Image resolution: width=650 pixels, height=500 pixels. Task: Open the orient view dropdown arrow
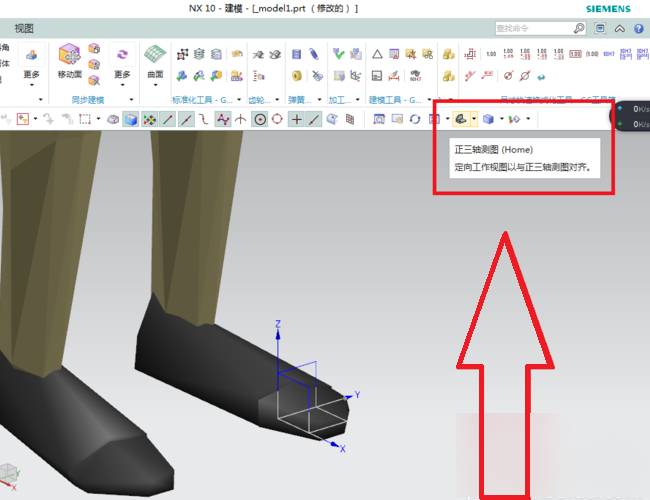click(474, 119)
